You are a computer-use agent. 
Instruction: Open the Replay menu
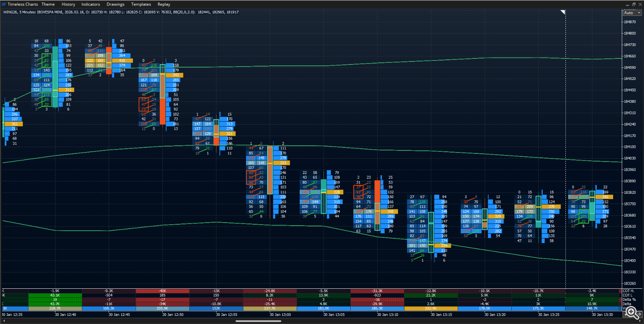click(164, 4)
